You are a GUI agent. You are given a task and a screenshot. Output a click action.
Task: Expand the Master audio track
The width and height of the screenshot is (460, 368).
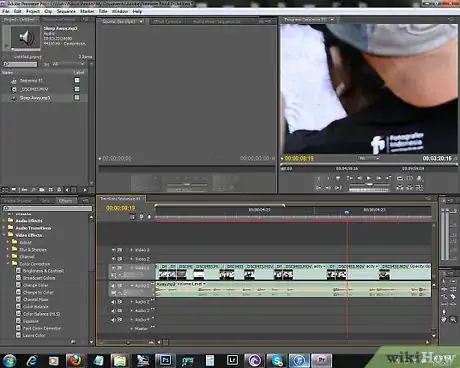131,329
